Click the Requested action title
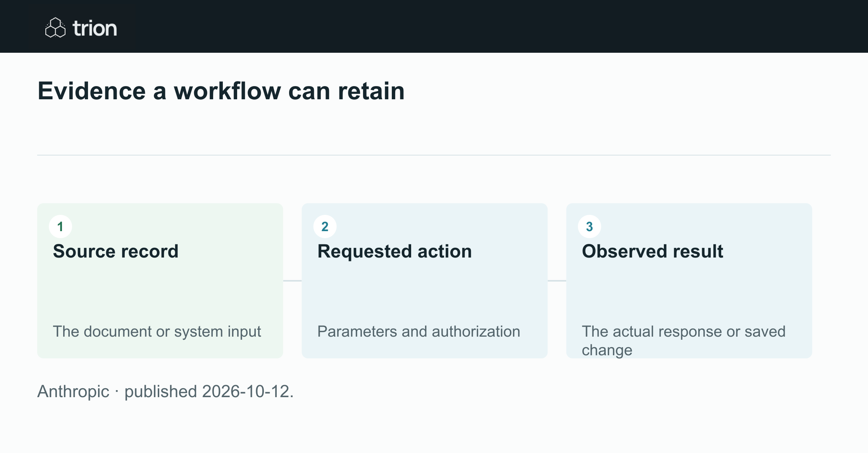The image size is (868, 453). (x=394, y=251)
